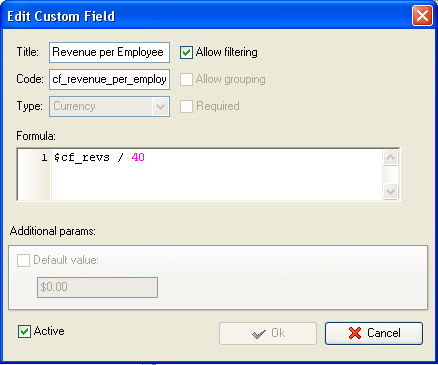This screenshot has width=438, height=365.
Task: Open the Type dropdown arrow
Action: (160, 107)
